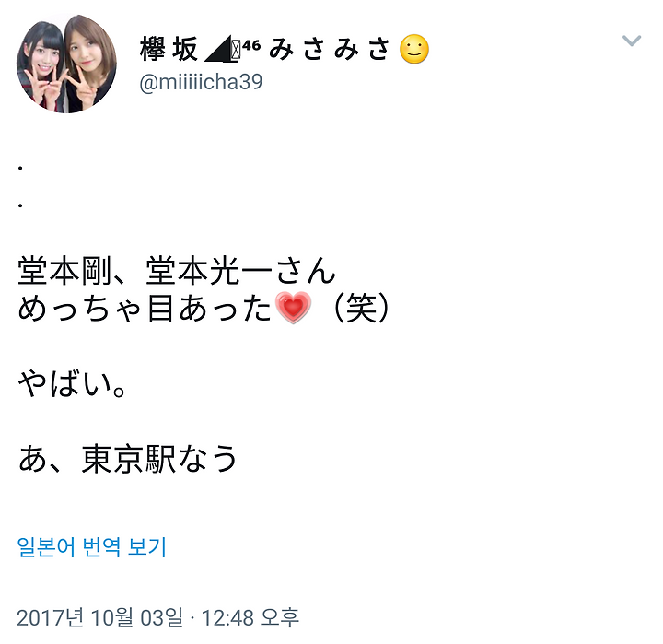Select the やばい。 line
The width and height of the screenshot is (663, 644).
pyautogui.click(x=72, y=384)
